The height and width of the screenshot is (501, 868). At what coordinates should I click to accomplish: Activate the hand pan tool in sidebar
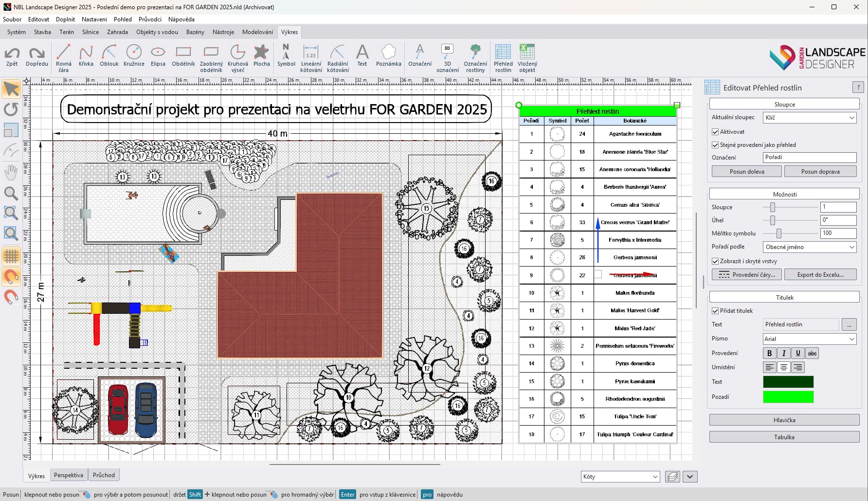11,172
